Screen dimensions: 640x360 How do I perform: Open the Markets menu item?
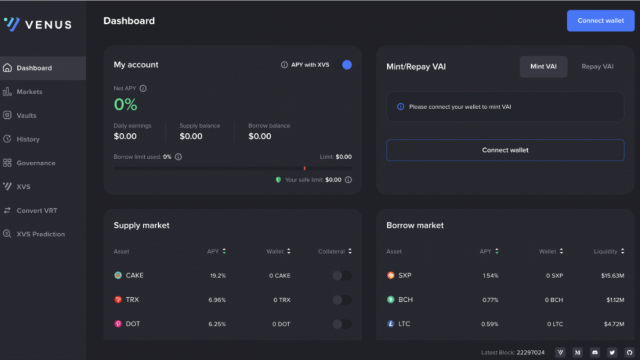click(x=43, y=91)
